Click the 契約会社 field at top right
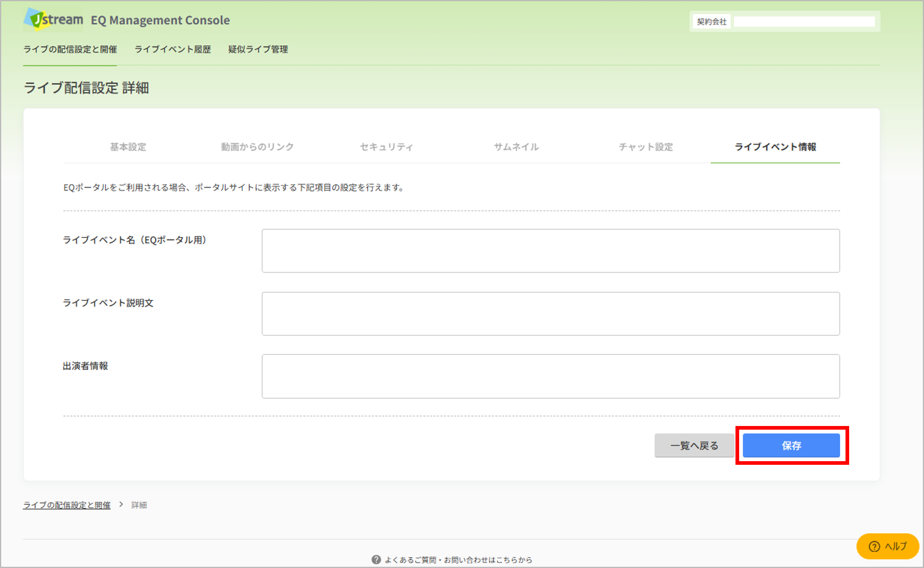Viewport: 924px width, 568px height. [x=804, y=22]
